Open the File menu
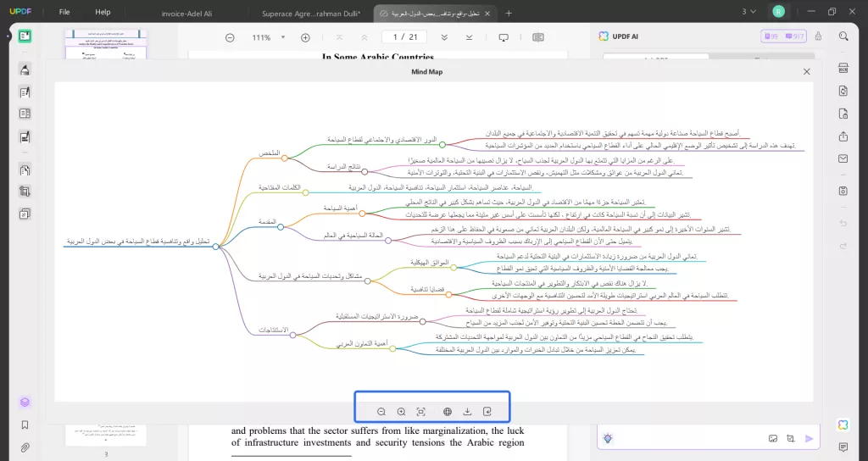Screen dimensions: 868x461 (64, 13)
